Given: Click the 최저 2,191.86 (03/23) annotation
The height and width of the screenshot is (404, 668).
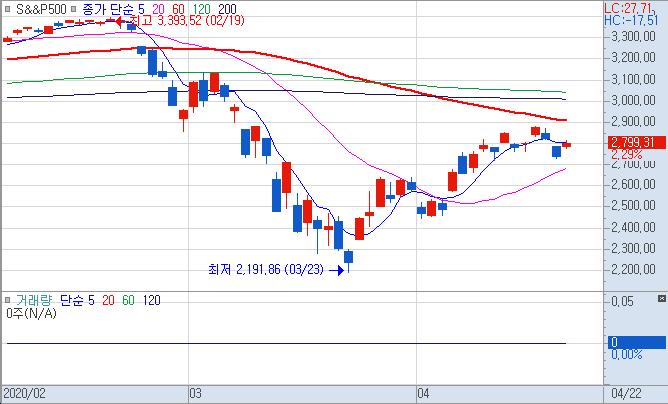Looking at the screenshot, I should (x=266, y=269).
